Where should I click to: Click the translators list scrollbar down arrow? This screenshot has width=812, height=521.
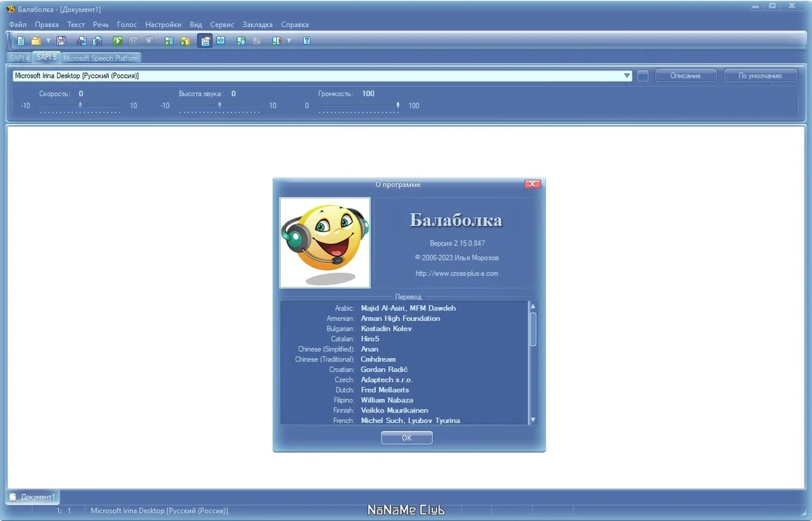[533, 420]
